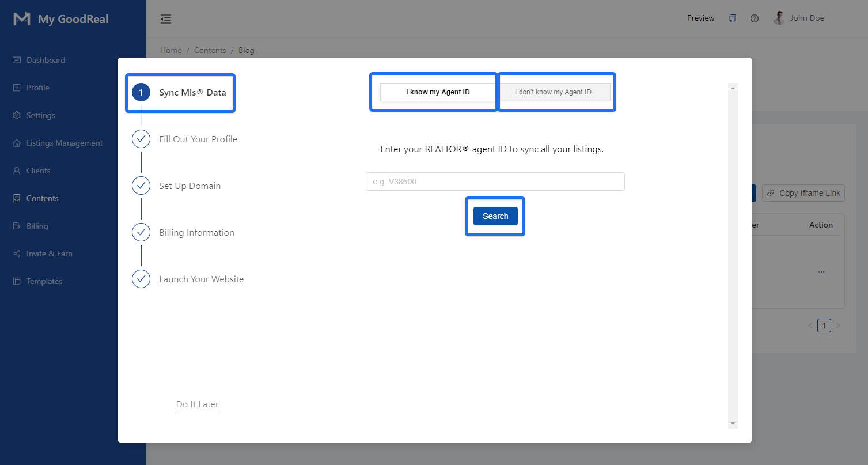Go to next page with right chevron
This screenshot has height=465, width=868.
point(838,326)
